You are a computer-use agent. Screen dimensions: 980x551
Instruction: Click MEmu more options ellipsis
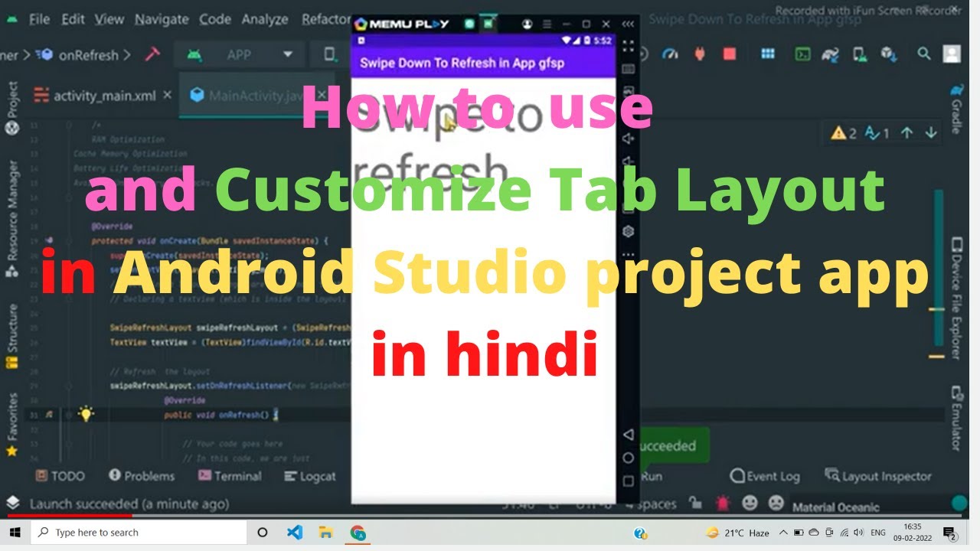(x=629, y=255)
